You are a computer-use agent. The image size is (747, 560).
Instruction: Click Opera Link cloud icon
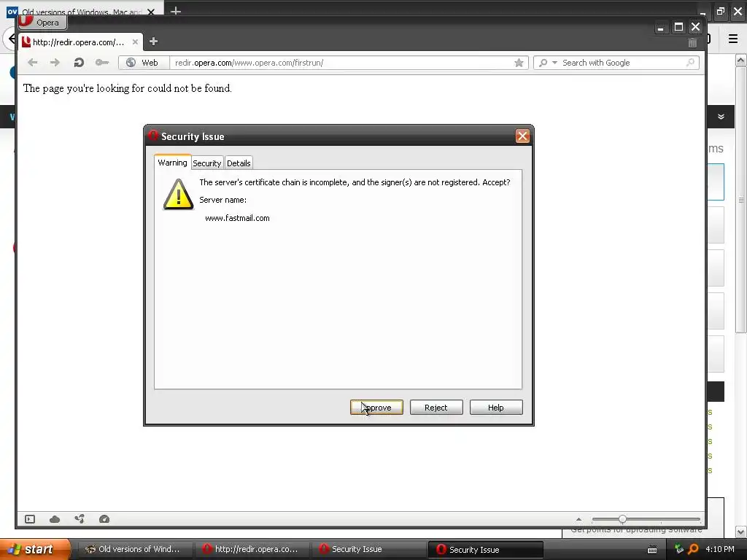click(55, 519)
